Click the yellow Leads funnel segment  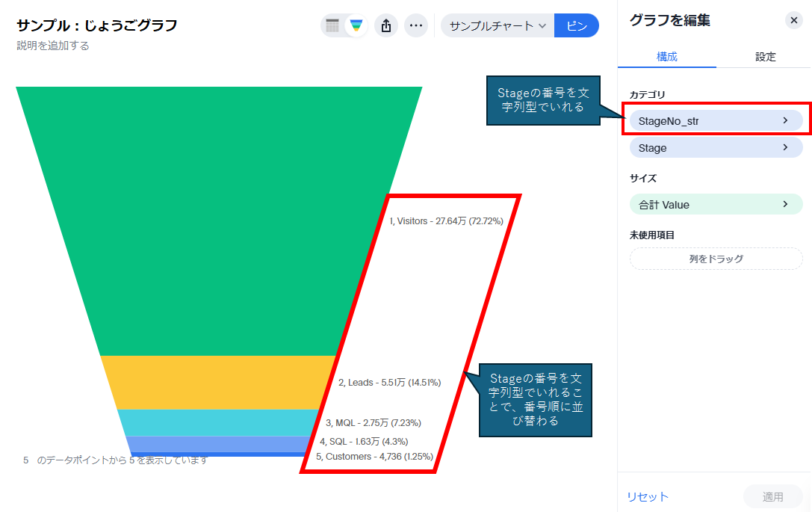tap(217, 382)
